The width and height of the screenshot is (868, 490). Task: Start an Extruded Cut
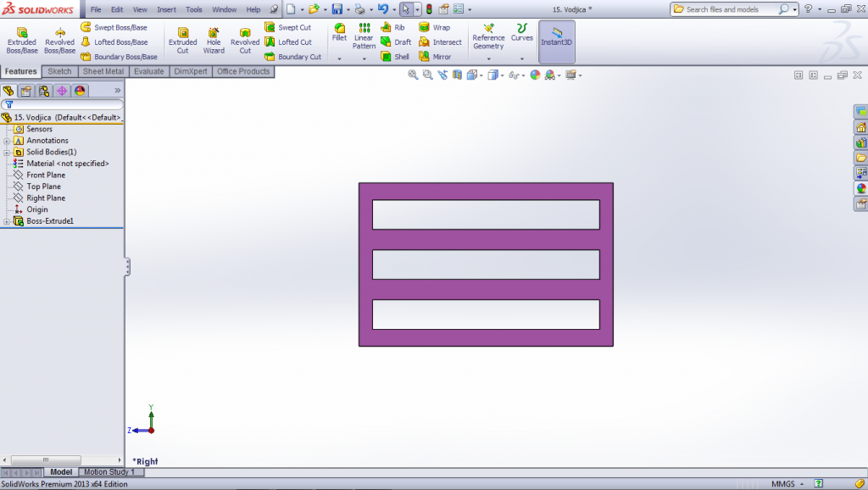(x=183, y=41)
